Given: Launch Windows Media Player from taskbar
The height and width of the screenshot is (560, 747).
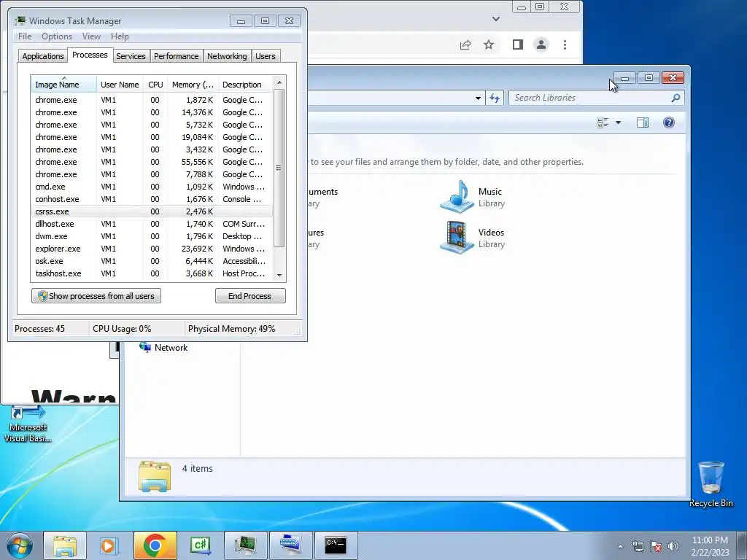Looking at the screenshot, I should [x=108, y=545].
